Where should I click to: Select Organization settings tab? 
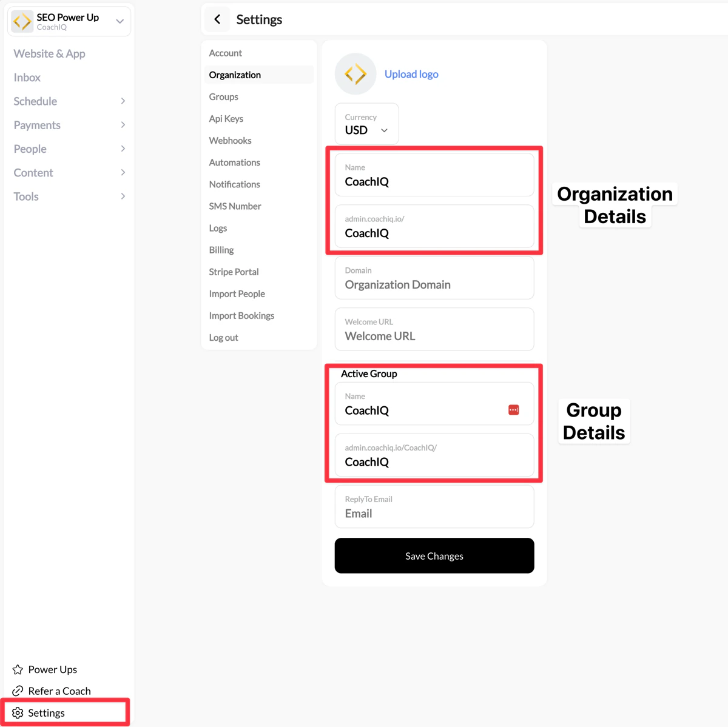pyautogui.click(x=259, y=75)
